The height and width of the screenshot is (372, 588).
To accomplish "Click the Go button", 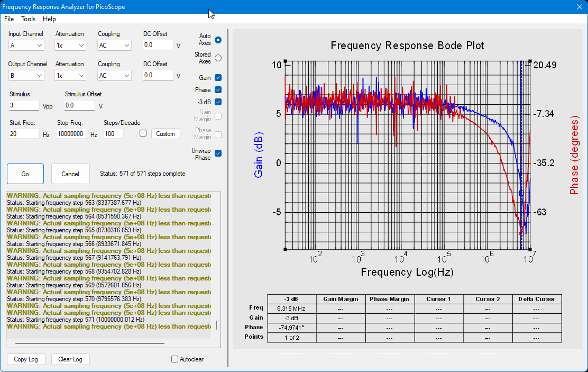I will pyautogui.click(x=25, y=174).
